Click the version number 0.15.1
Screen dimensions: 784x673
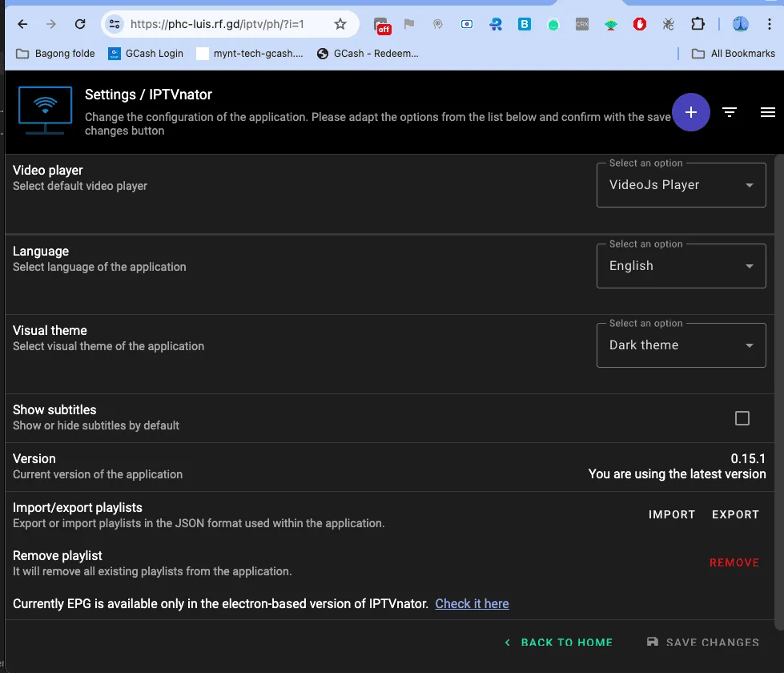point(748,459)
